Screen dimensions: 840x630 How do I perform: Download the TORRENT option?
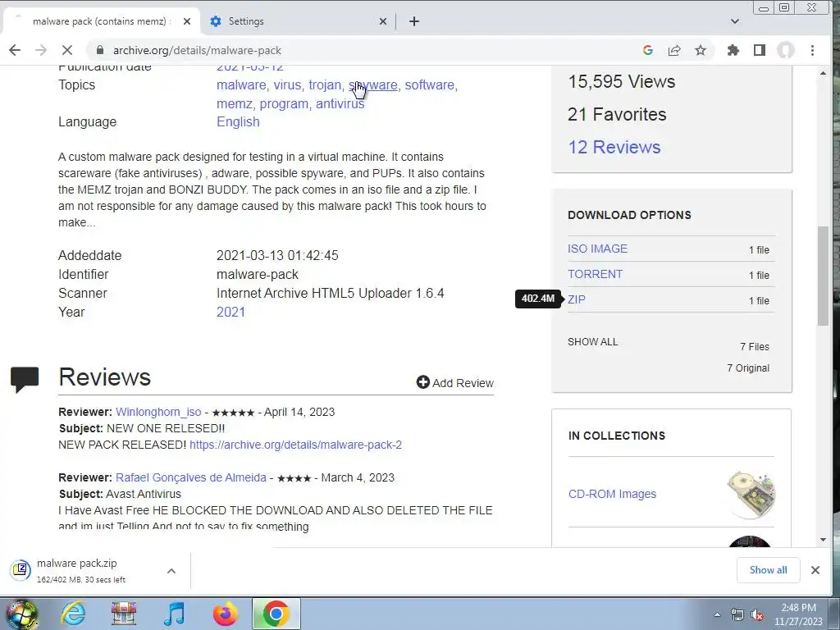pyautogui.click(x=596, y=274)
